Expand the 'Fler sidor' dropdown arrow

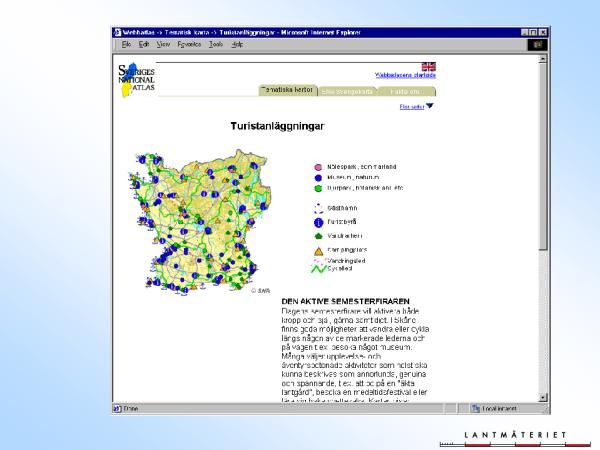(x=430, y=106)
